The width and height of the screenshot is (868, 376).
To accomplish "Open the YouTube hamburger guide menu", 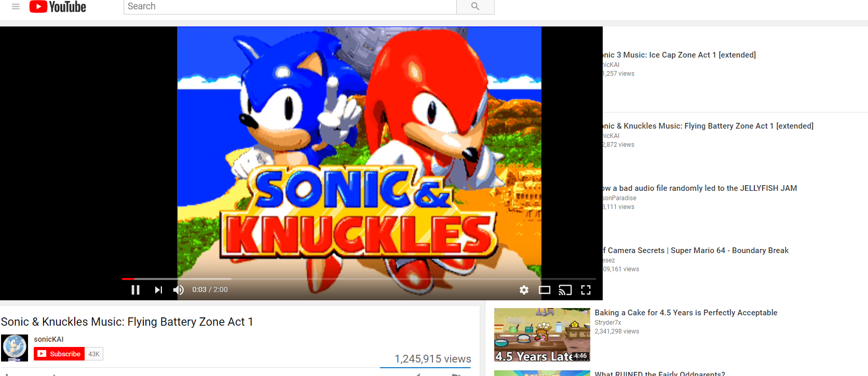I will 16,6.
